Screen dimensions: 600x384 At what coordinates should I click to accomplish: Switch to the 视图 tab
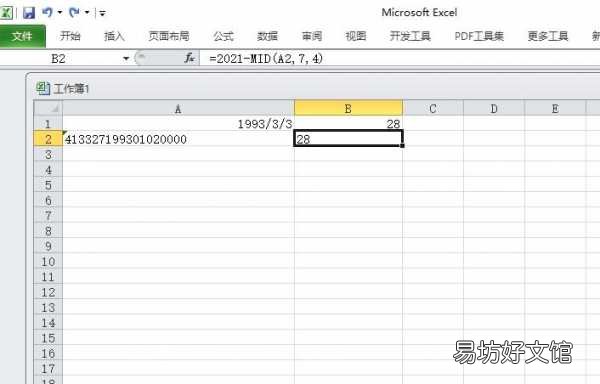tap(355, 36)
